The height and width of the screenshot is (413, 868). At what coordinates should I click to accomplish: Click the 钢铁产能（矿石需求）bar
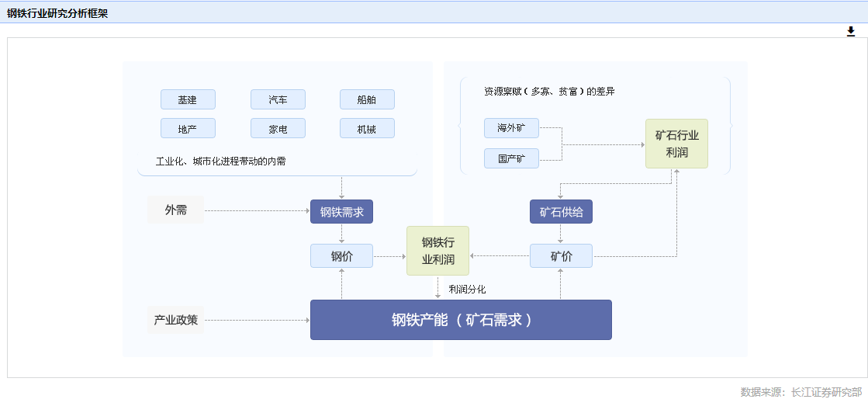coord(461,320)
